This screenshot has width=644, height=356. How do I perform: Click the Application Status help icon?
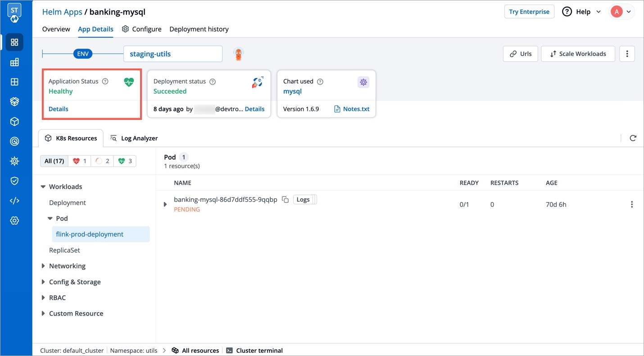tap(105, 82)
